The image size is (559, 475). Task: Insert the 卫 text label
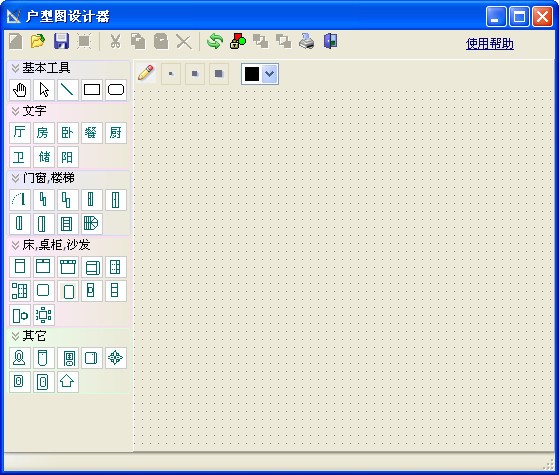pyautogui.click(x=20, y=157)
